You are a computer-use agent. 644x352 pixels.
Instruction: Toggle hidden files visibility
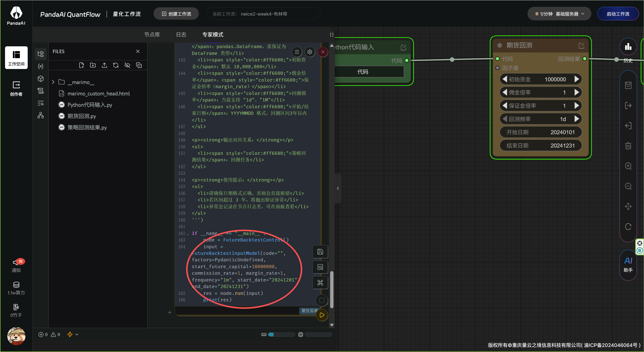tap(127, 65)
